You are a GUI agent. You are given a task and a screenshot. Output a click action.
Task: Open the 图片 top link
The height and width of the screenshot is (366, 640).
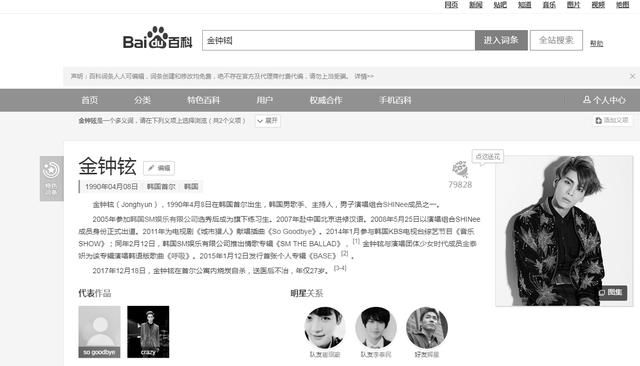[x=573, y=4]
